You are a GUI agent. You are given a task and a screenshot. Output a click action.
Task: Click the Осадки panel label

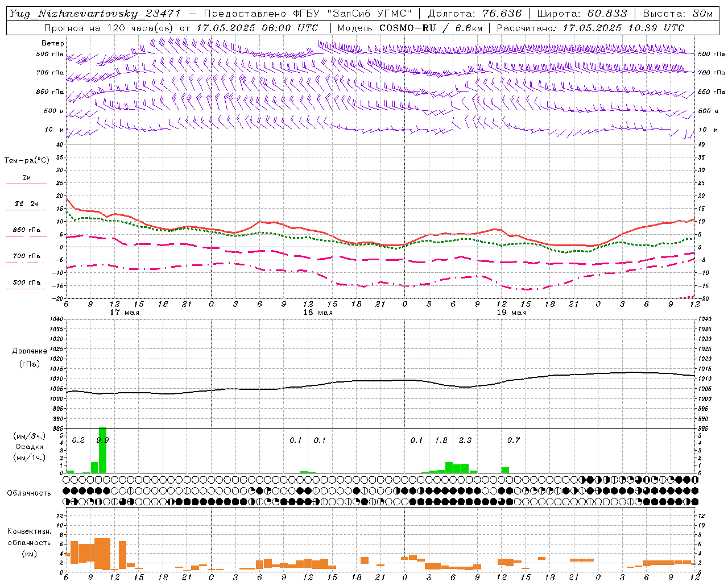[30, 447]
